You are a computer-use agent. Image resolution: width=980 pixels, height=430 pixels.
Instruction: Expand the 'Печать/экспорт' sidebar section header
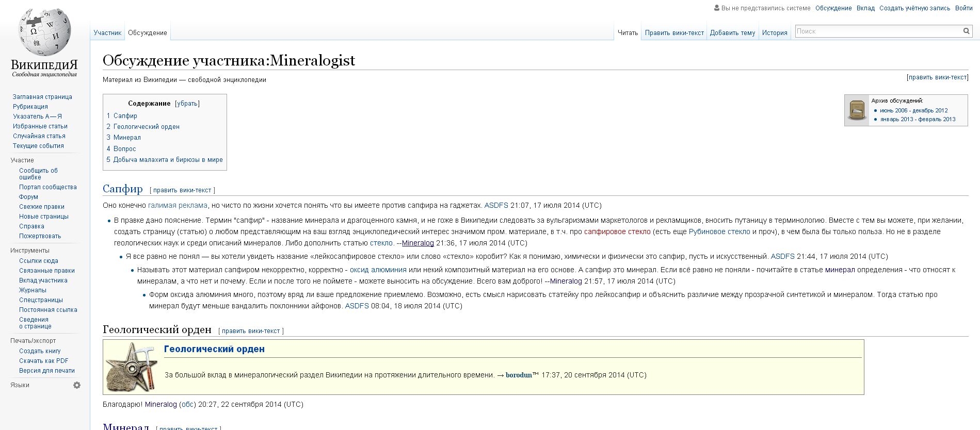tap(33, 341)
